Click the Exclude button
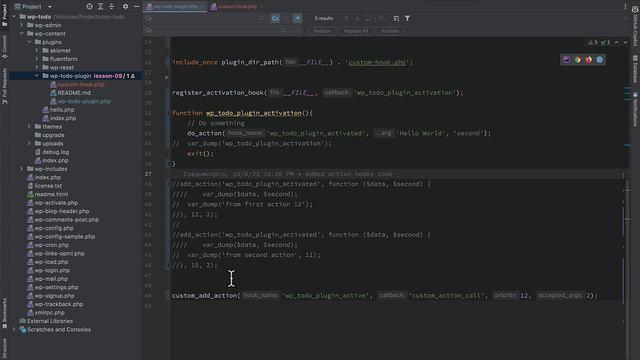The image size is (640, 360). [390, 31]
